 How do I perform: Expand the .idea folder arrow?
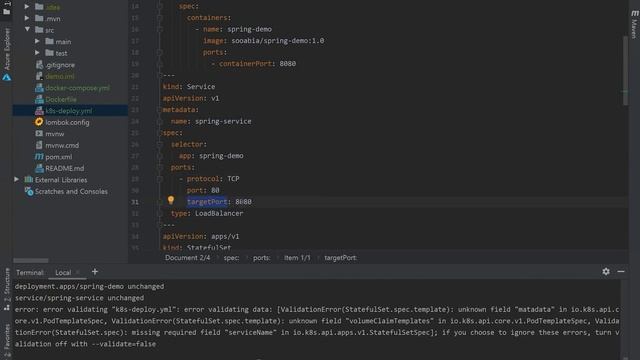pos(27,7)
